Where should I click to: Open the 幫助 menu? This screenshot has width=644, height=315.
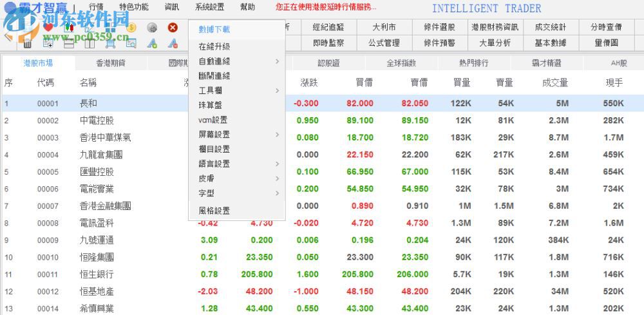[248, 7]
